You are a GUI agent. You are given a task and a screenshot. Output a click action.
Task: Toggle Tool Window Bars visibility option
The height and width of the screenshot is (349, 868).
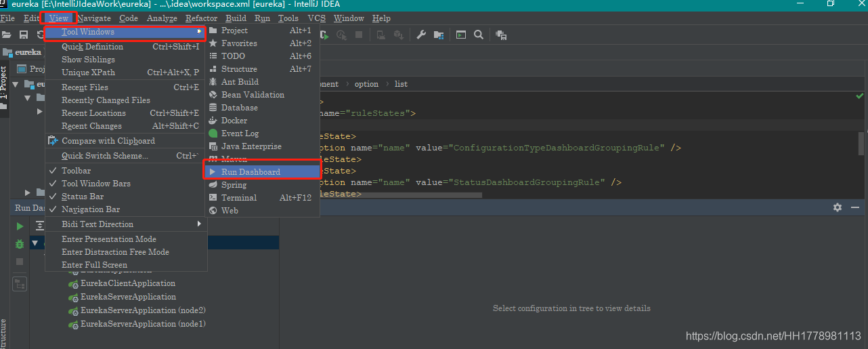click(x=125, y=184)
